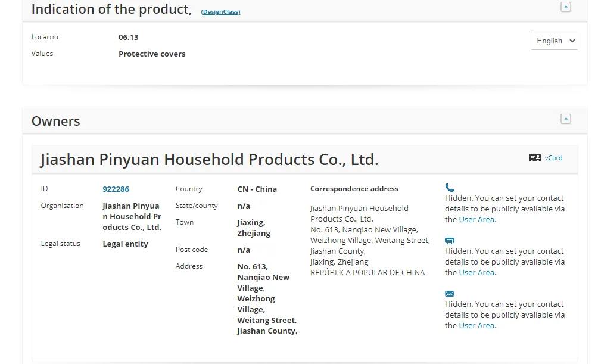Click the State/county n/a value
Screen dimensions: 598x364
244,206
